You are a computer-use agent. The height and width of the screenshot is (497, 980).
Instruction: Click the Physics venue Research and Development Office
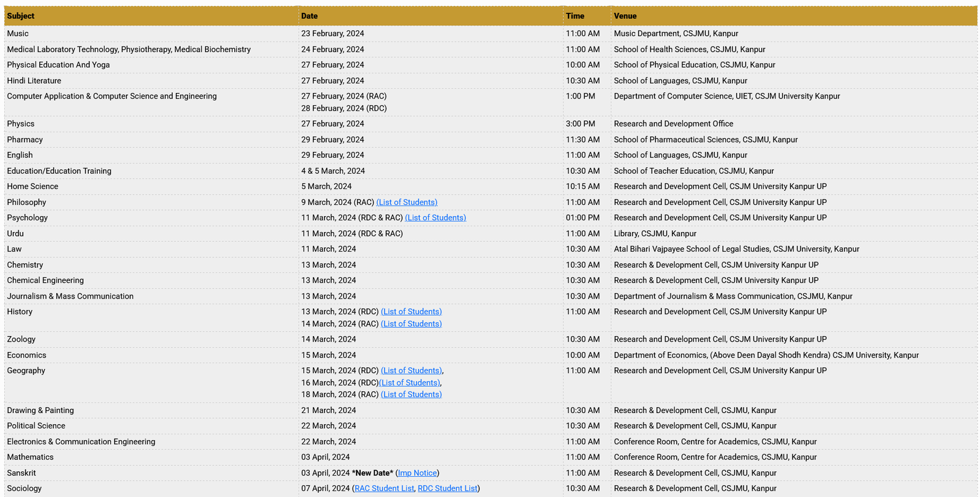pos(673,124)
